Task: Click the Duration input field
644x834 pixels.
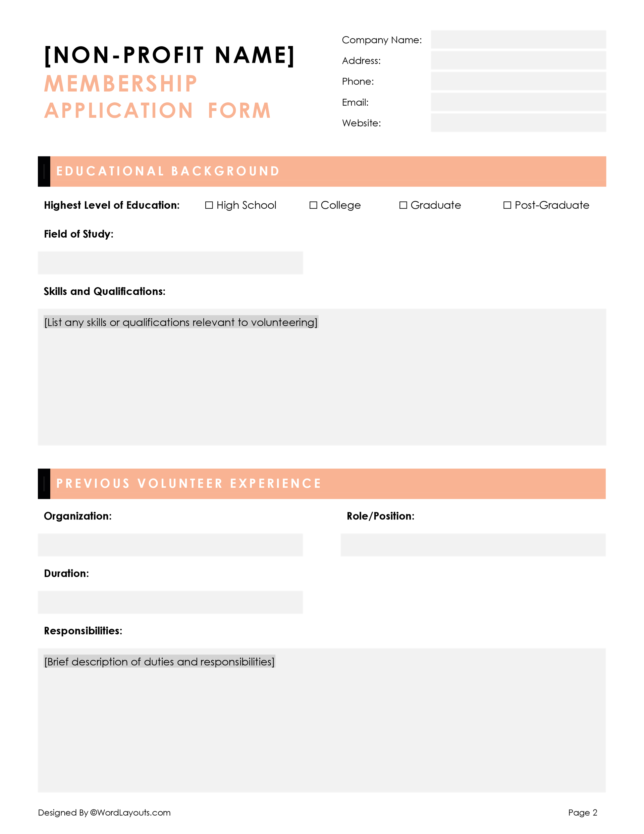Action: [170, 602]
